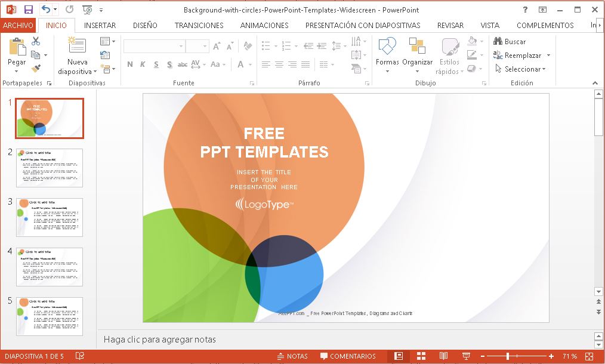Start slideshow from status bar icon
Screen dimensions: 605x364
coord(466,356)
